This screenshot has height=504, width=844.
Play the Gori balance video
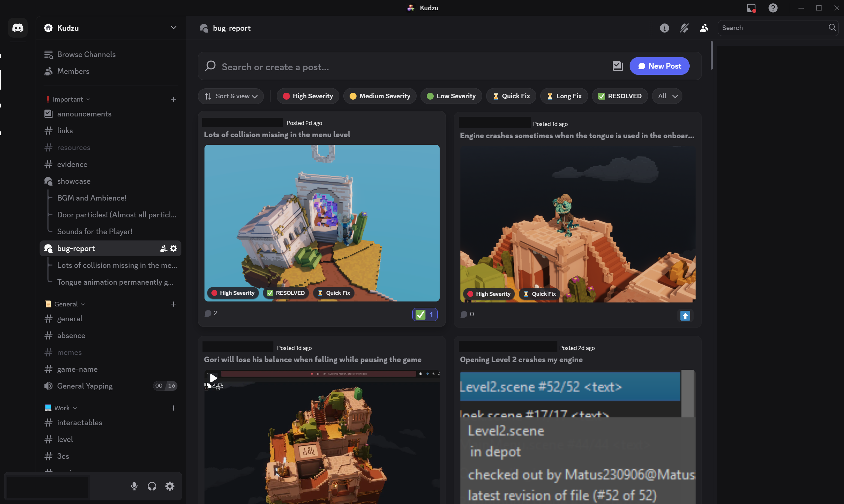(x=213, y=378)
